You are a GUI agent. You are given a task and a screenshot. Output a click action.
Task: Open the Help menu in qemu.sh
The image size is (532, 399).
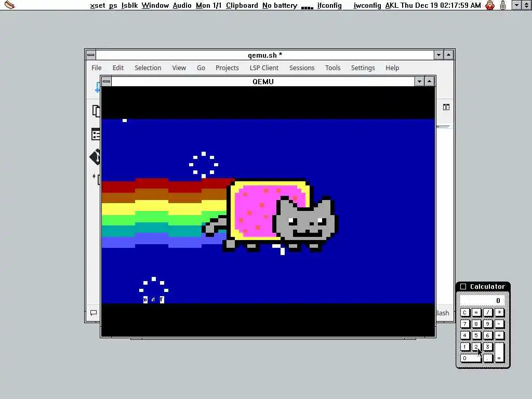(x=392, y=68)
